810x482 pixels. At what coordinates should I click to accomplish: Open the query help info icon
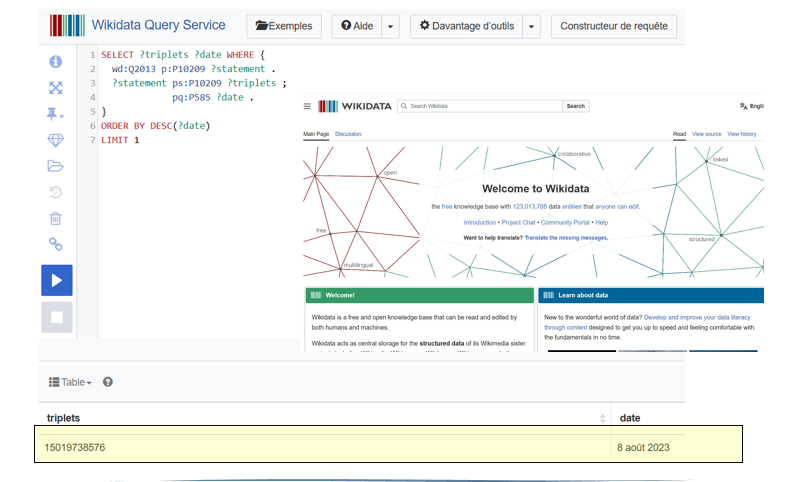point(56,61)
